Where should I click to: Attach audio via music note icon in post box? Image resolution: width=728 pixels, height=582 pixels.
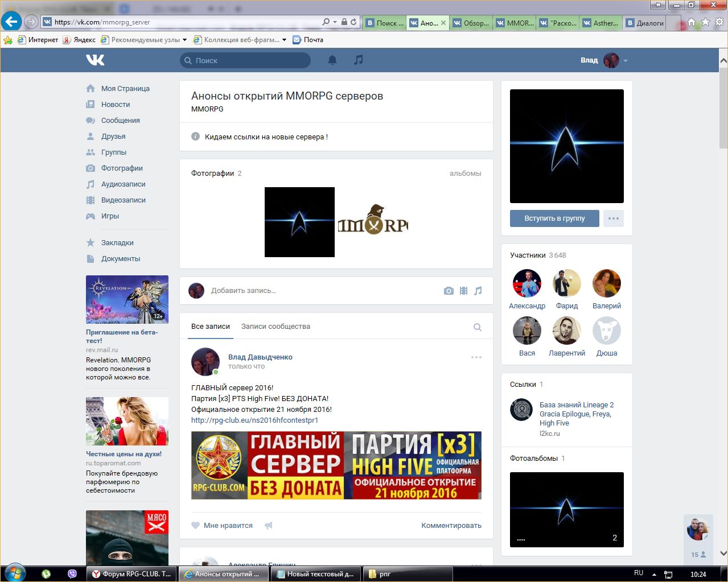pos(478,291)
